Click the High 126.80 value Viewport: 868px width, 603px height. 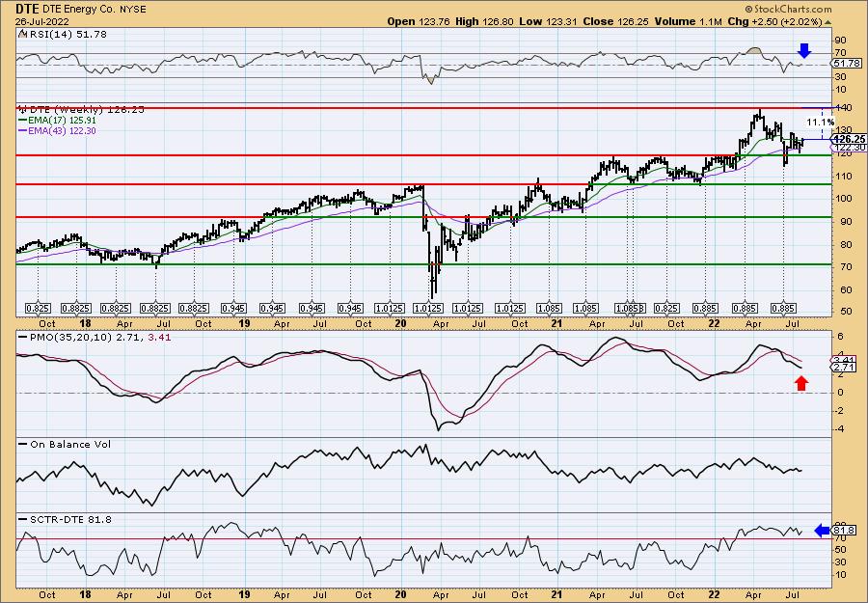point(485,21)
